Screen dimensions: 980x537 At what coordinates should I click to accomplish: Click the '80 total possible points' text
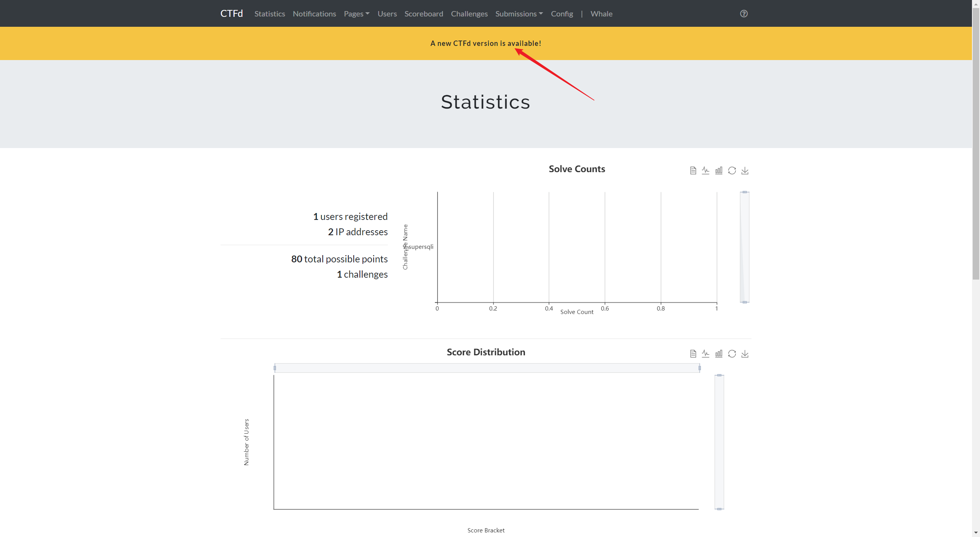click(339, 259)
